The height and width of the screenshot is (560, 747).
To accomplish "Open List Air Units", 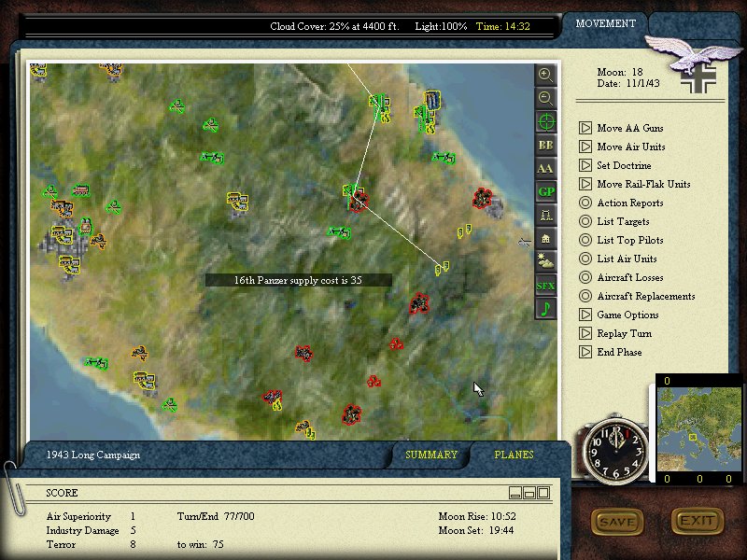I will pos(618,259).
